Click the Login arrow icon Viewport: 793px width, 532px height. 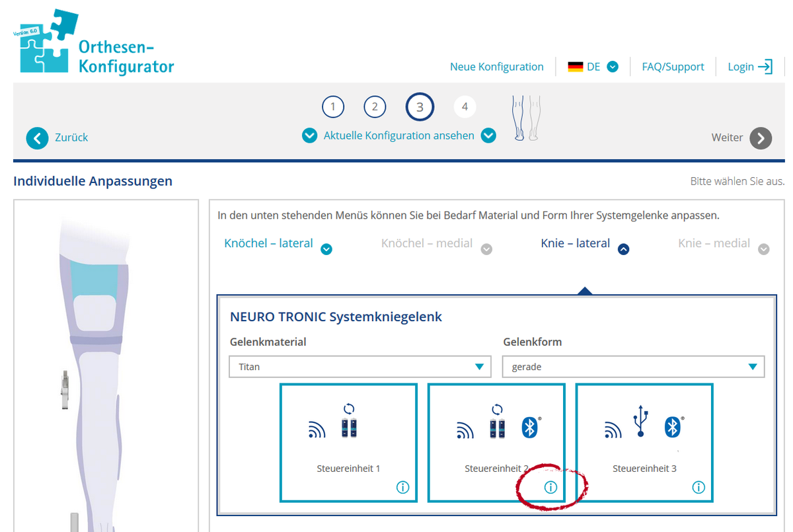point(765,67)
